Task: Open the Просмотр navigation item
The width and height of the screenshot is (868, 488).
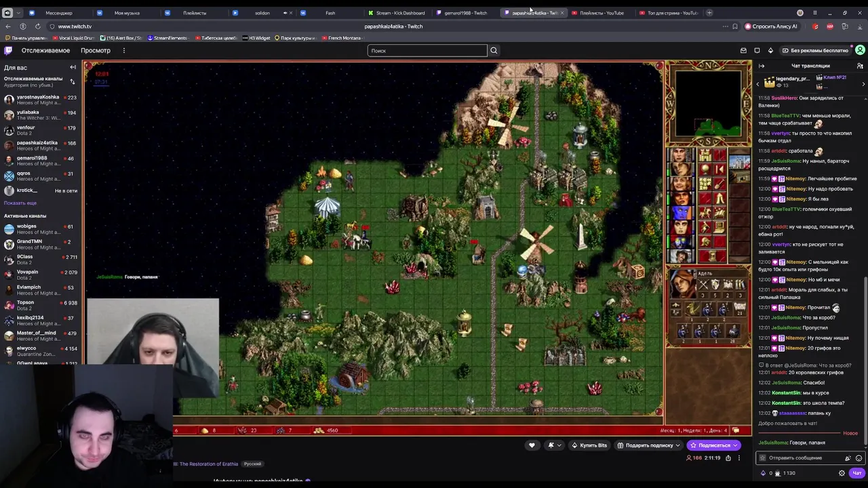Action: (x=96, y=50)
